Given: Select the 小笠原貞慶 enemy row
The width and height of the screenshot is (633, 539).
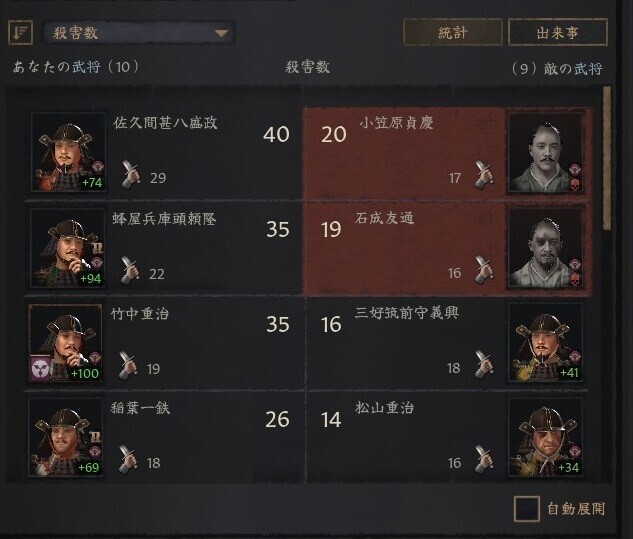Looking at the screenshot, I should tap(447, 154).
